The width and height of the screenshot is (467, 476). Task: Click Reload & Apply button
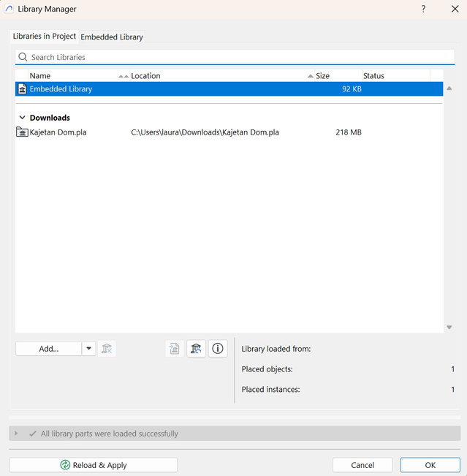[94, 465]
